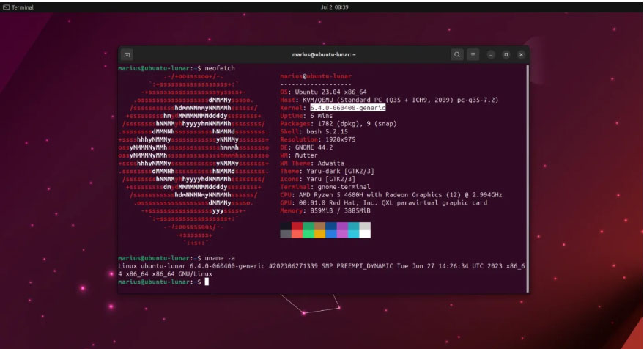Click the Uptime value 6 mins
Viewport: 644px width, 349px height.
[x=321, y=116]
